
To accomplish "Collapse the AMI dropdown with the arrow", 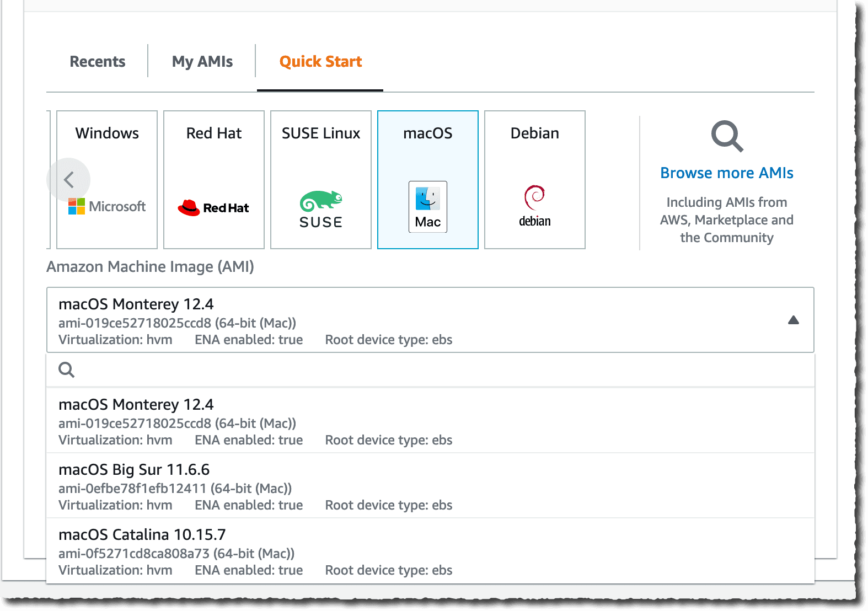I will [794, 320].
